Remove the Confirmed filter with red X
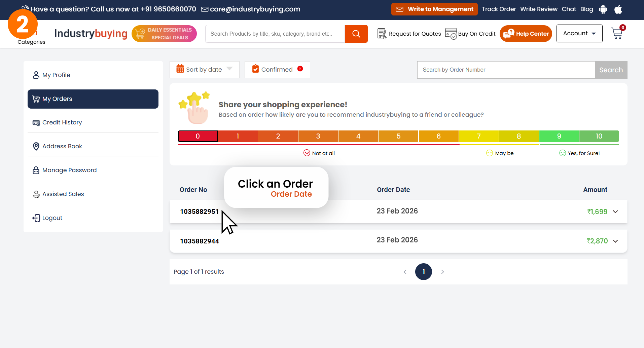644x348 pixels. click(x=300, y=69)
